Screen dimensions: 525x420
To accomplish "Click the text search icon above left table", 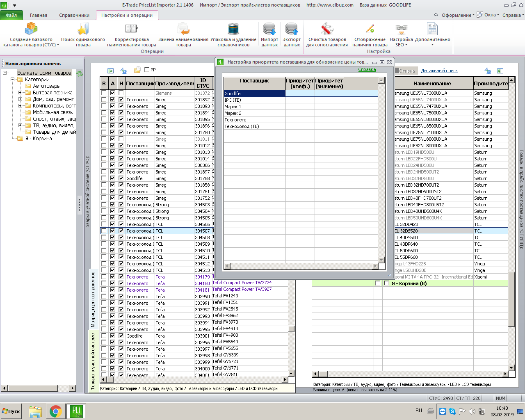I will coord(123,71).
